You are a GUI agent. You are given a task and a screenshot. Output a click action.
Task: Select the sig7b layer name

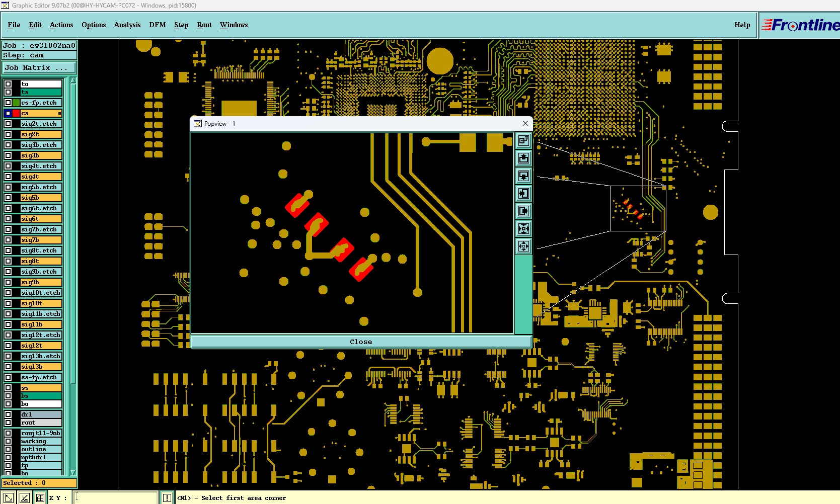[x=41, y=240]
